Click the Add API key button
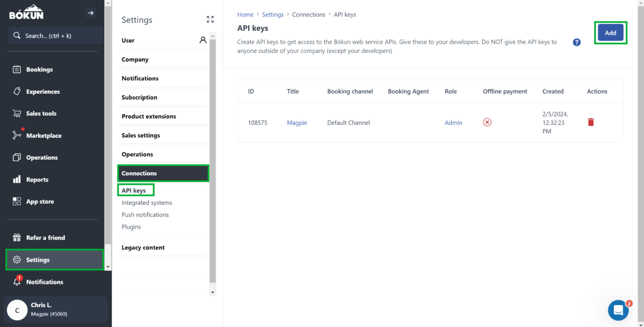The image size is (644, 327). tap(610, 33)
